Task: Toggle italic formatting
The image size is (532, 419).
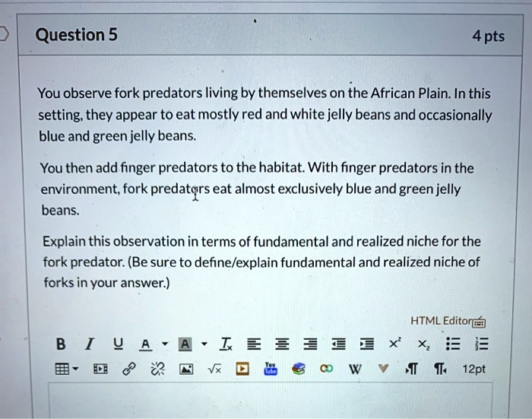Action: [89, 344]
